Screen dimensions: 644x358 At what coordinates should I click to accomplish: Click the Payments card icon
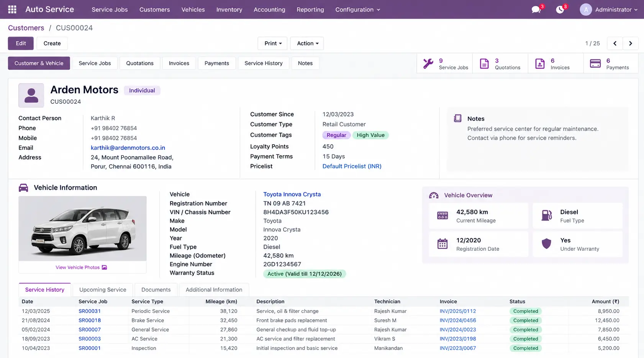tap(595, 64)
